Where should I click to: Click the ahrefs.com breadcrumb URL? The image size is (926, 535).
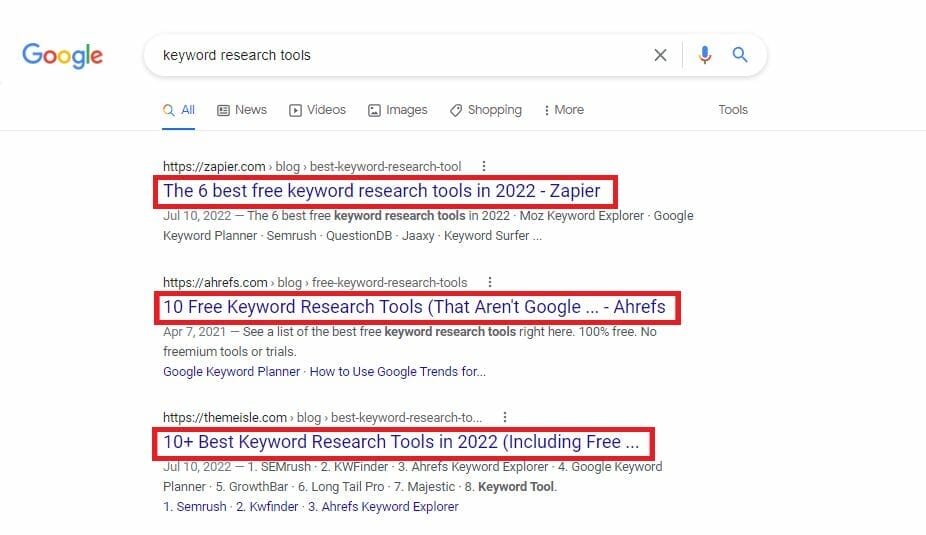pos(315,282)
